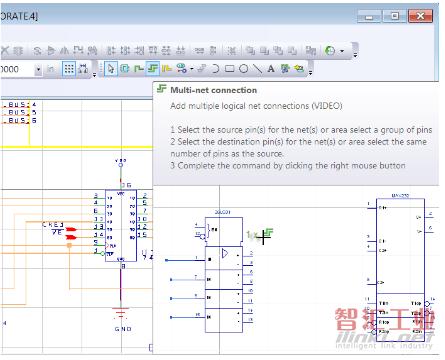Click the grayed icon left of the Arc tool
Screen dimensions: 445x360
point(201,69)
